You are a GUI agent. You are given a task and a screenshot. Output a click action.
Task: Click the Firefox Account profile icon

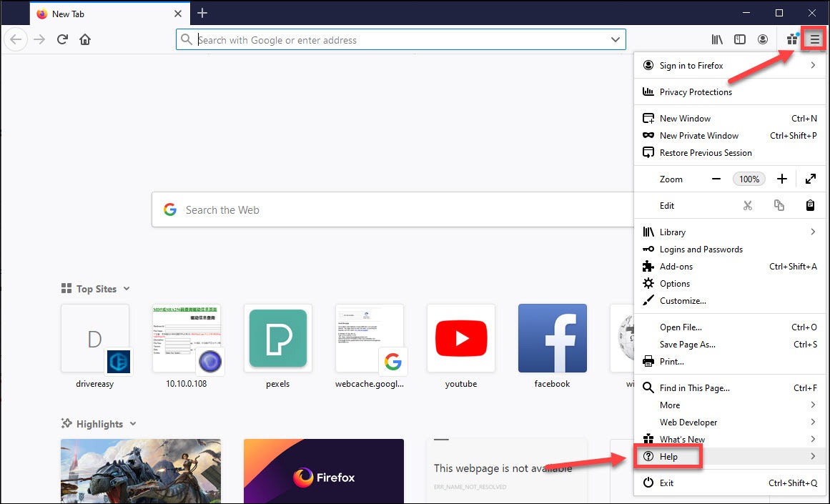pyautogui.click(x=763, y=39)
